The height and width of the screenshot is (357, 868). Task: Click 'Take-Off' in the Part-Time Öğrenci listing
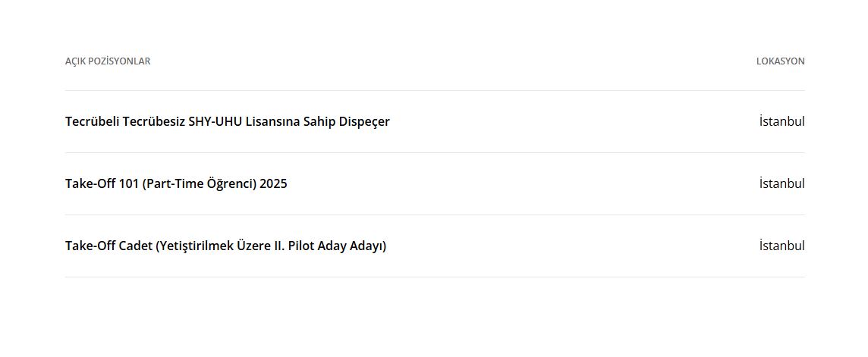pyautogui.click(x=90, y=183)
